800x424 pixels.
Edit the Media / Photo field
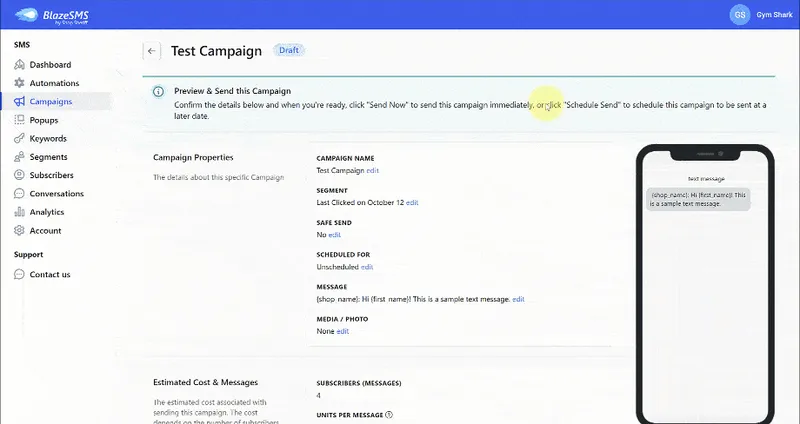tap(343, 331)
